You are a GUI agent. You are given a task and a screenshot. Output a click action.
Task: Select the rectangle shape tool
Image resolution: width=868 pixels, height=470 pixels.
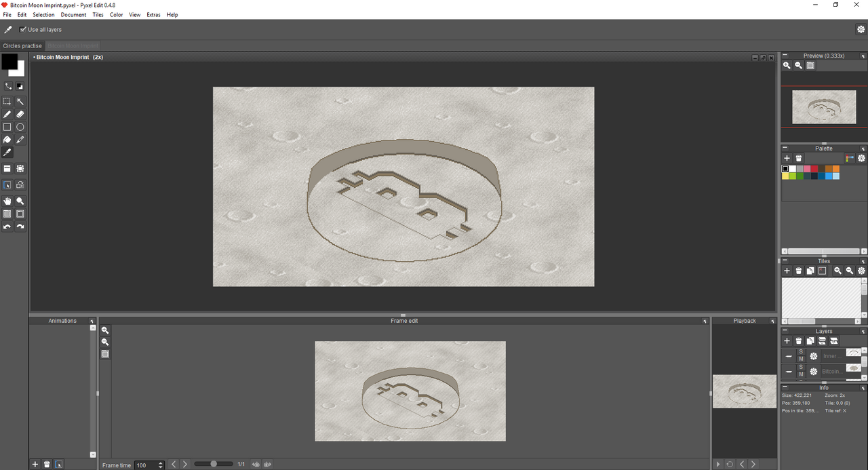(x=7, y=127)
